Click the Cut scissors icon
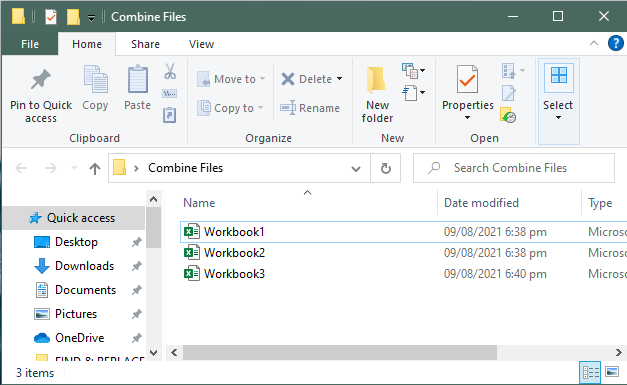This screenshot has width=627, height=385. (x=170, y=71)
